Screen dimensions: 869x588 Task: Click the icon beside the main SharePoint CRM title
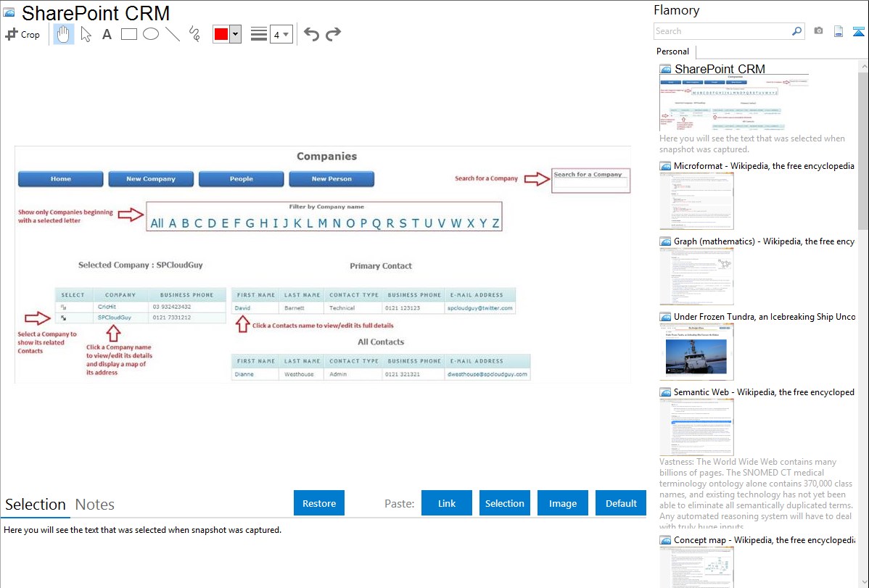click(x=9, y=12)
